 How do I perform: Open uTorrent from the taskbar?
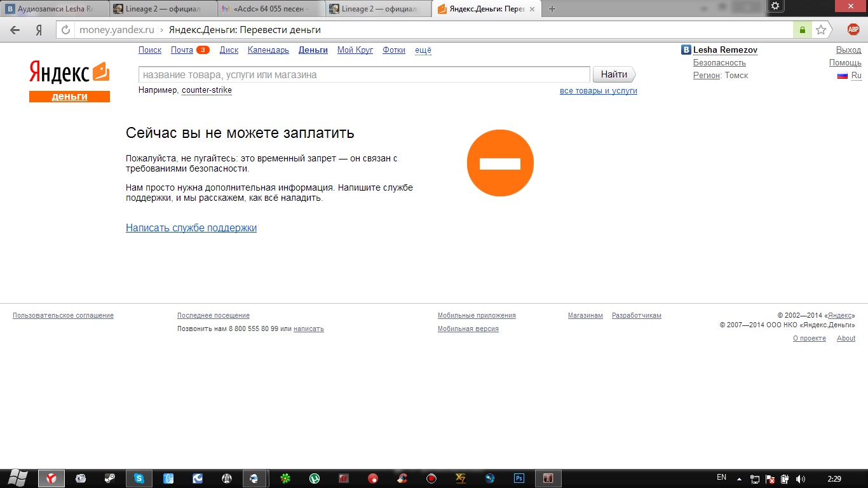315,478
